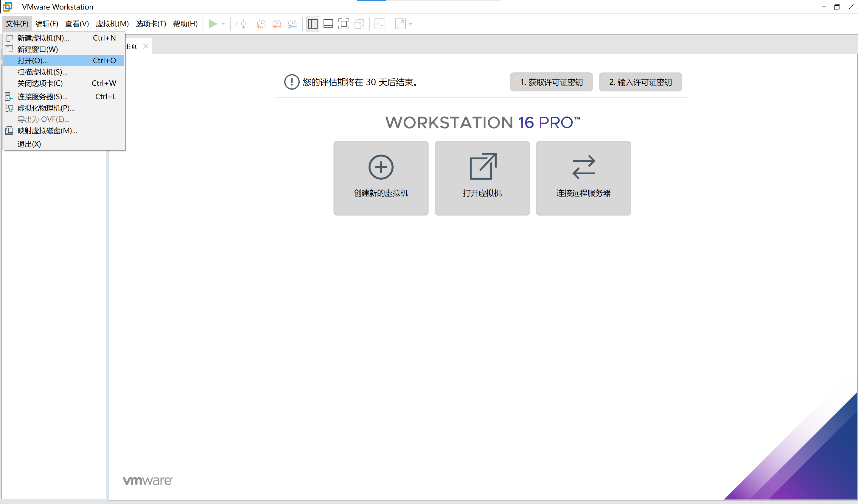The width and height of the screenshot is (858, 504).
Task: Click the evaluation warning exclamation icon
Action: click(292, 82)
